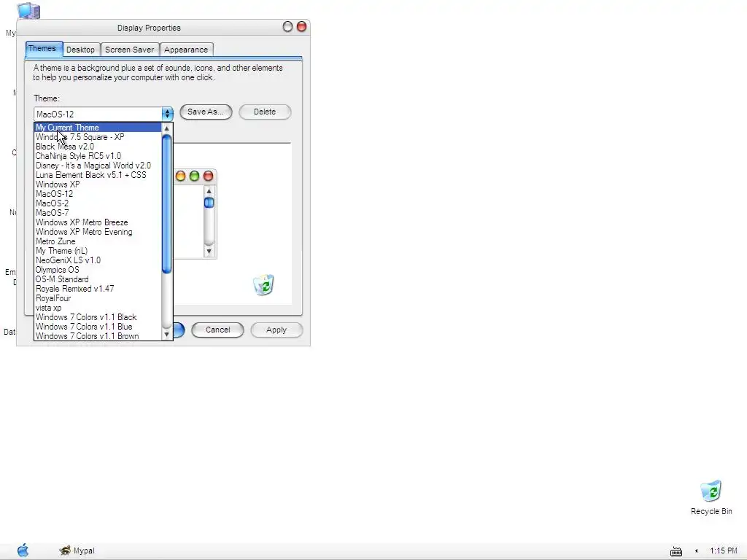This screenshot has height=560, width=747.
Task: Click the clock showing 1:15 PM
Action: [723, 551]
